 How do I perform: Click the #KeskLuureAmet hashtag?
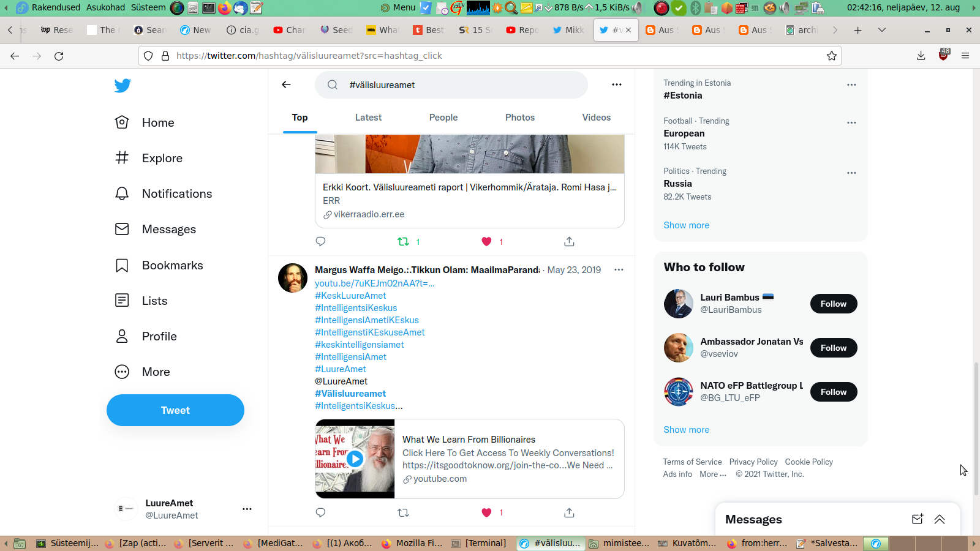[350, 295]
